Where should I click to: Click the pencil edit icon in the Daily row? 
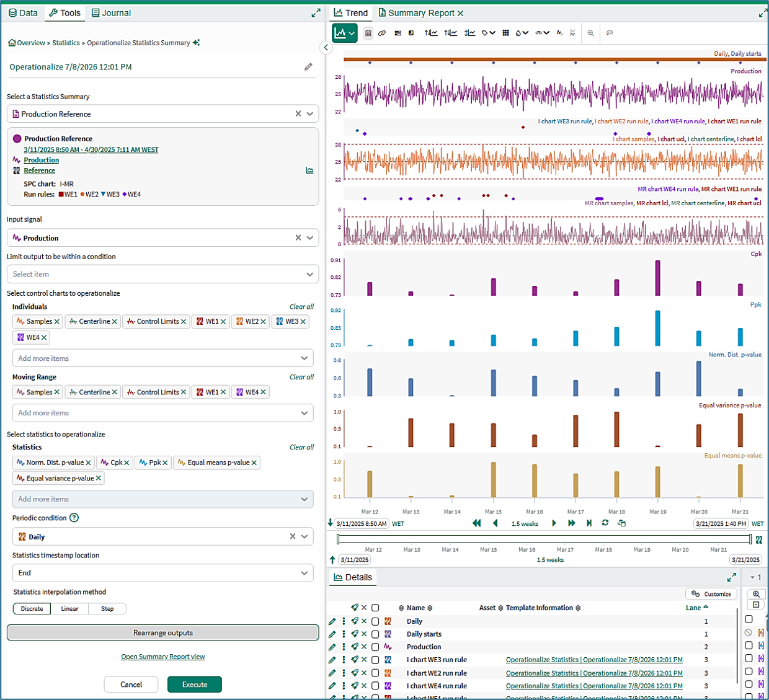(x=332, y=621)
